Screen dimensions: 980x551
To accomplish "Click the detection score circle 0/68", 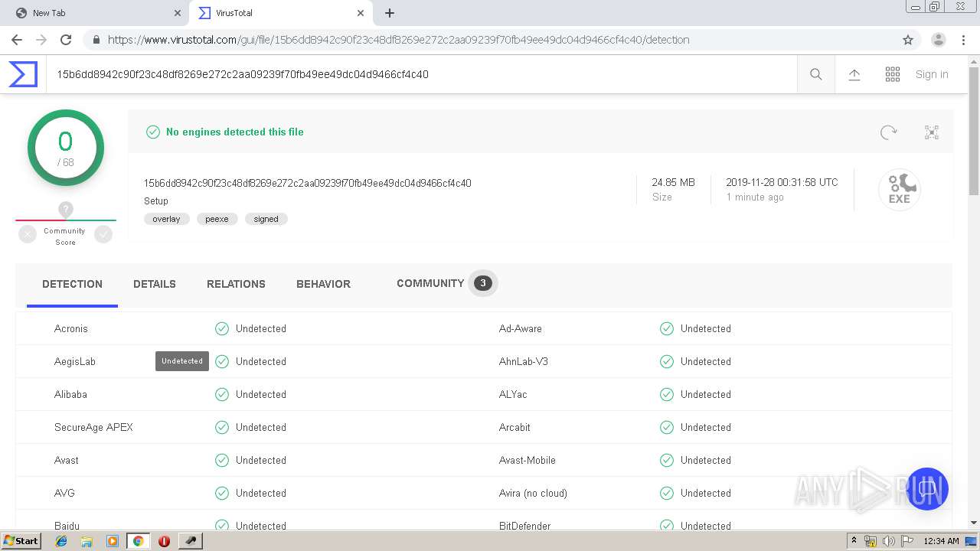I will tap(66, 148).
